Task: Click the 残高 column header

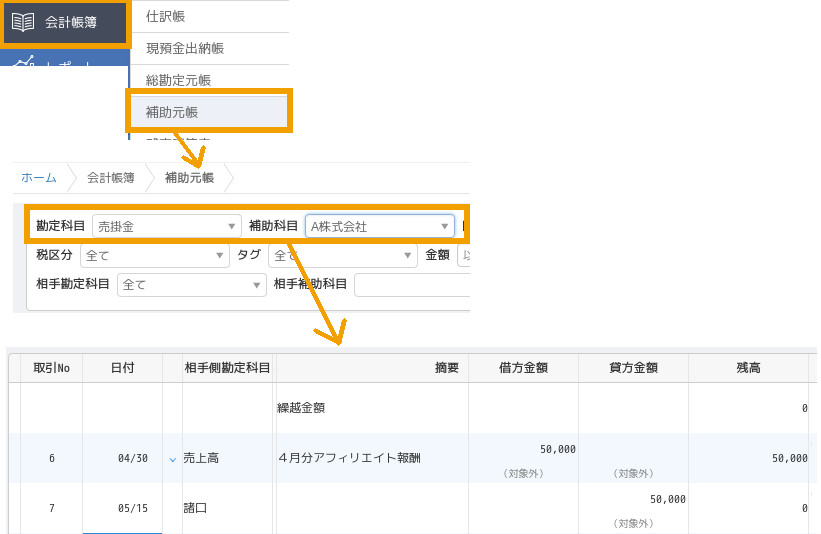Action: coord(748,368)
